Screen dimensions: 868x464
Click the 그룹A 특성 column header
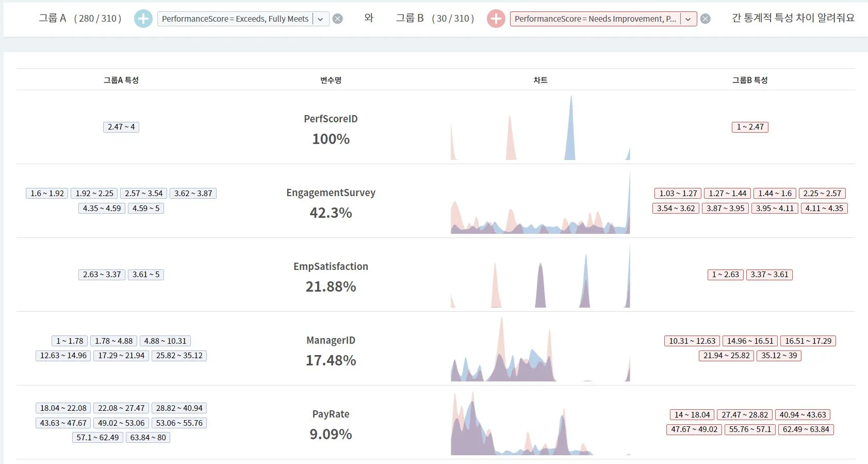[121, 80]
